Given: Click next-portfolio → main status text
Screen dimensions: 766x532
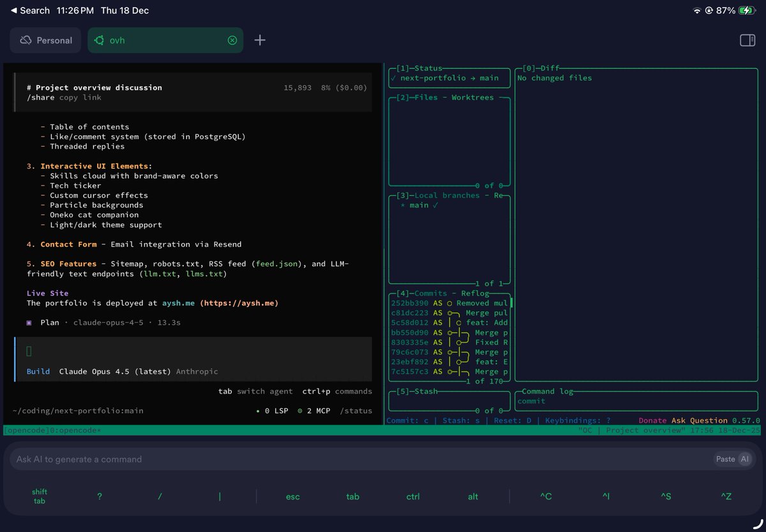Looking at the screenshot, I should (x=449, y=78).
